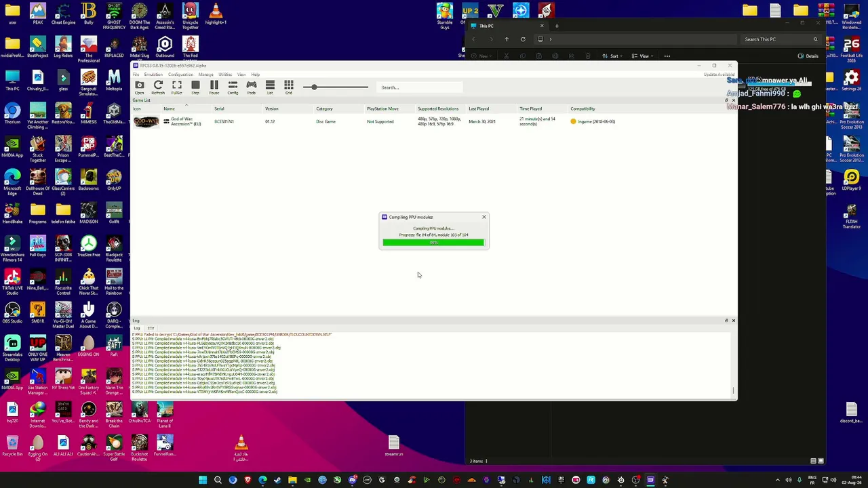Show hidden system tray icons
The width and height of the screenshot is (868, 488).
tap(777, 481)
